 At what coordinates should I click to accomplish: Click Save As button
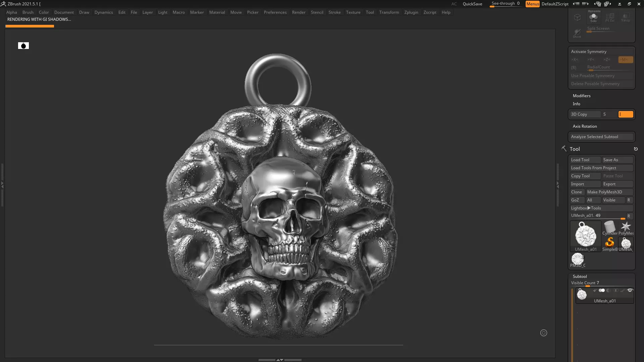pos(618,160)
